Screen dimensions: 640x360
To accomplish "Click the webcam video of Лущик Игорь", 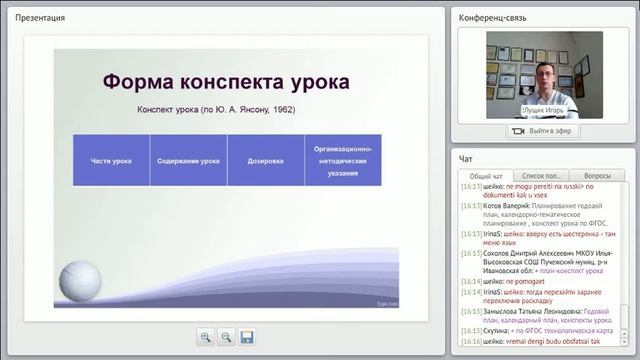I will click(x=544, y=75).
